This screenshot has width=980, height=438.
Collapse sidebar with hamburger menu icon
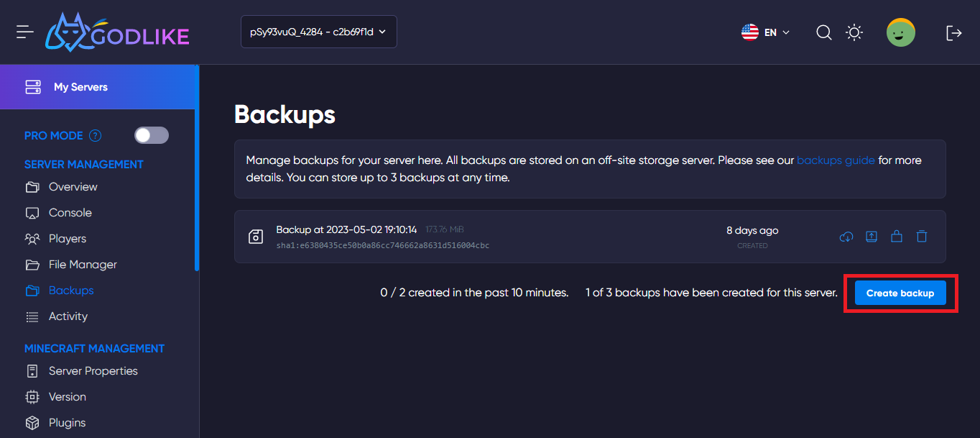click(x=25, y=32)
